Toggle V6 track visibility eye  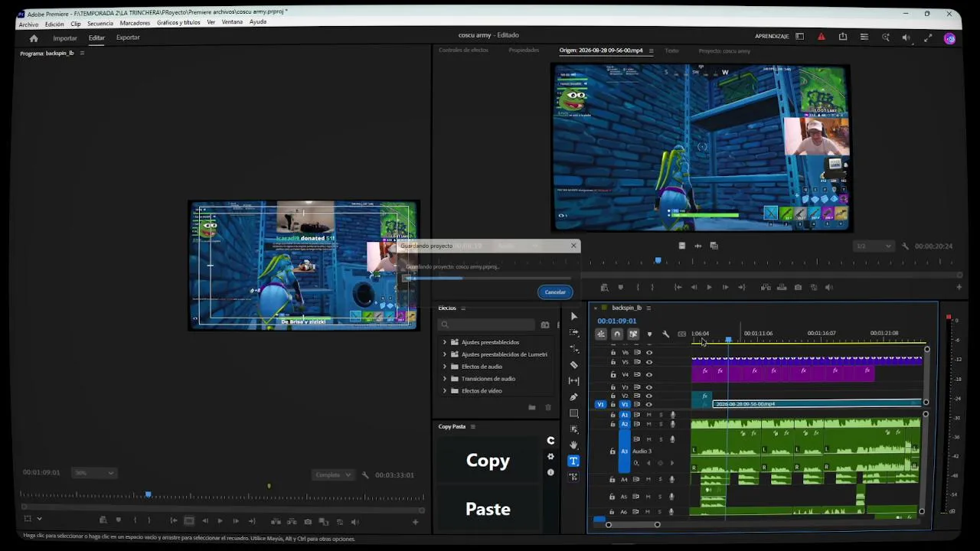tap(649, 354)
